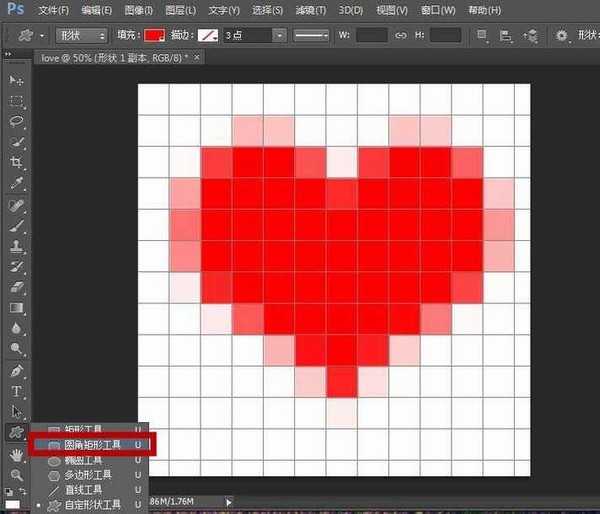
Task: Select the Horizontal Type tool
Action: 16,390
